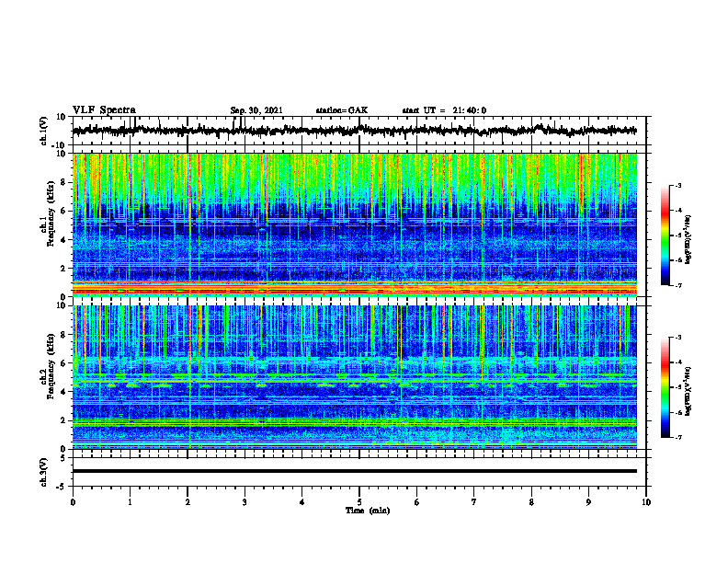The width and height of the screenshot is (728, 563).
Task: Click the ch.1 spectrogram color scale bar
Action: click(x=665, y=236)
